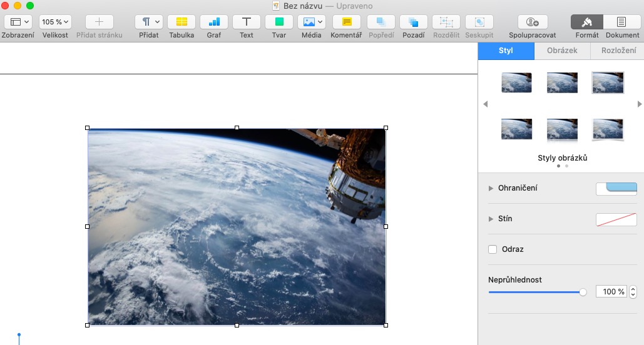Click the Neprůhlednost opacity slider handle
The image size is (644, 345).
pos(583,292)
